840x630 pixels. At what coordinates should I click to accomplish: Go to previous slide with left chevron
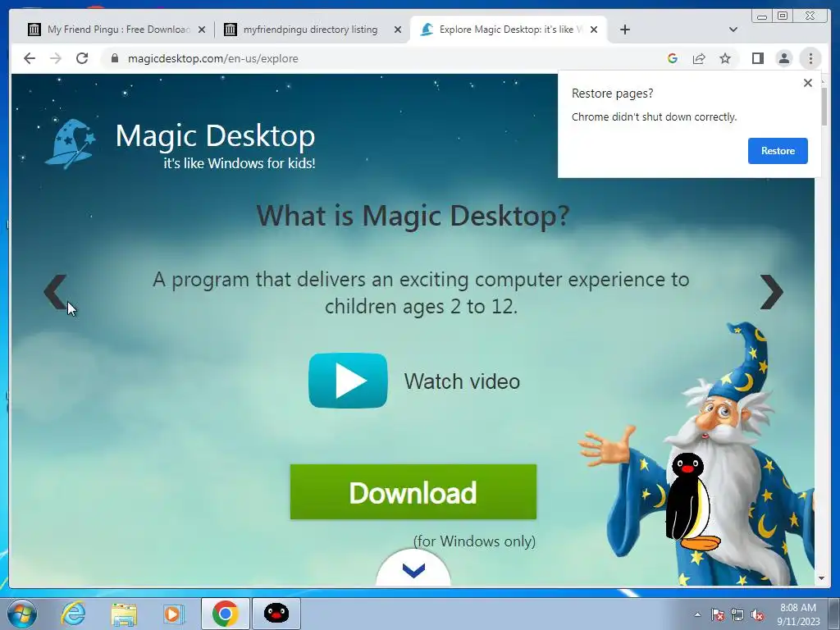[55, 291]
